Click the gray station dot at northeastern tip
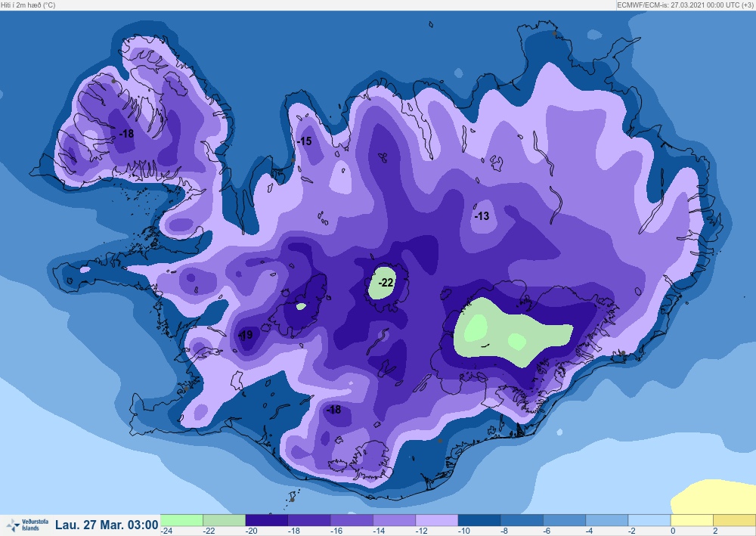Viewport: 756px width, 536px height. [x=554, y=33]
